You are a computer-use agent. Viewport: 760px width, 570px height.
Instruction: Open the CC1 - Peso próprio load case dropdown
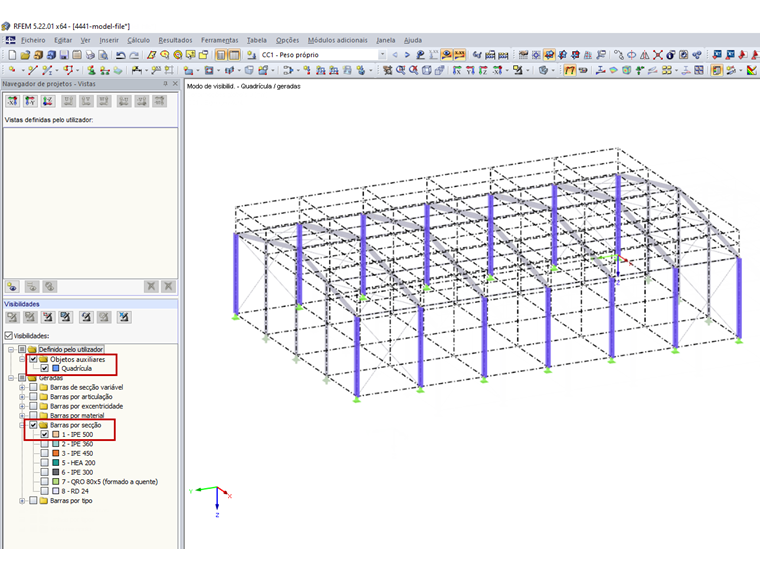382,55
